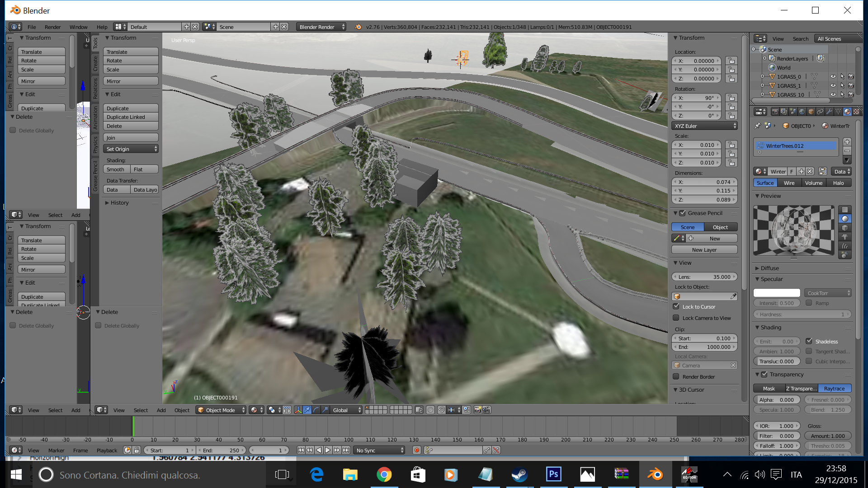Set material preview to monkey shape

(844, 237)
